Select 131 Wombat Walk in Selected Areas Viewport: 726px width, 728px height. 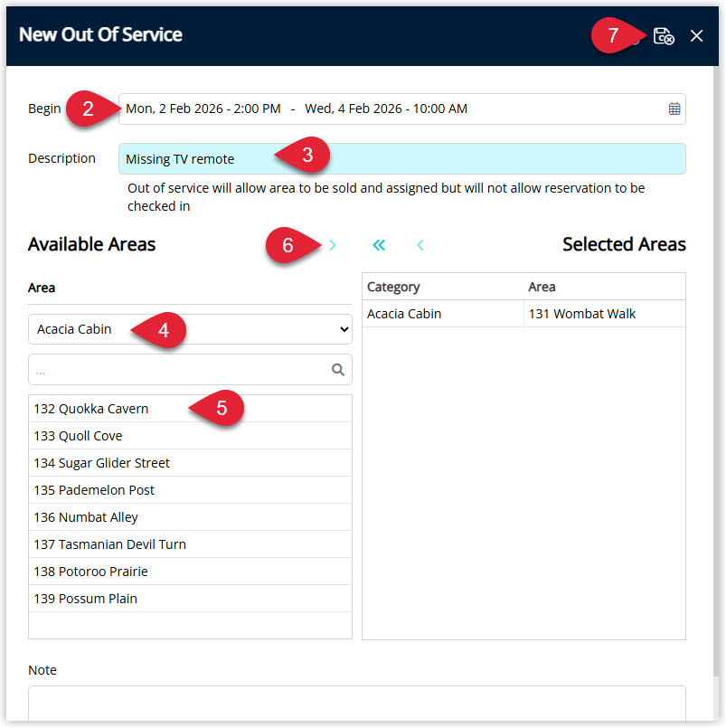(x=604, y=314)
